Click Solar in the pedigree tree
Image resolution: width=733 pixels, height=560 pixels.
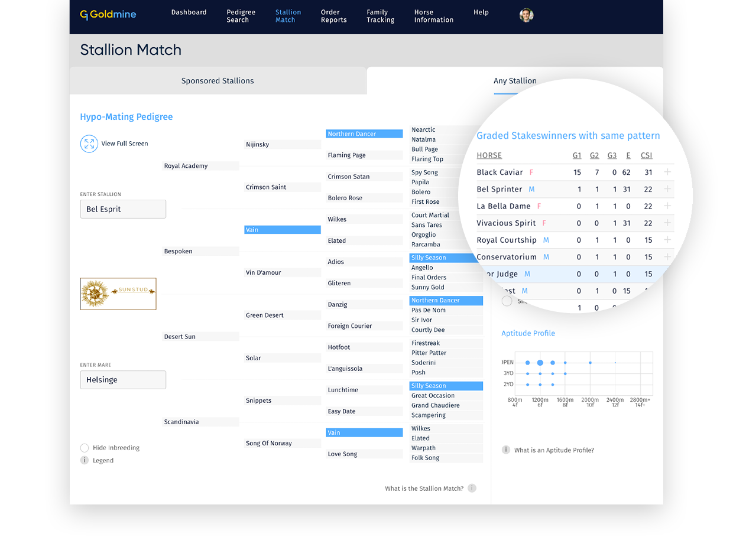coord(283,358)
